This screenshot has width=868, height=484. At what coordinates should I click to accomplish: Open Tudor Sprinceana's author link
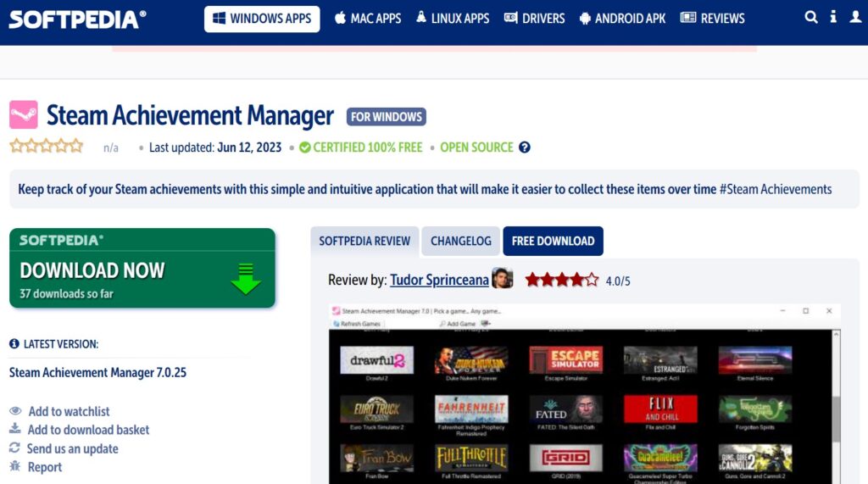(439, 281)
